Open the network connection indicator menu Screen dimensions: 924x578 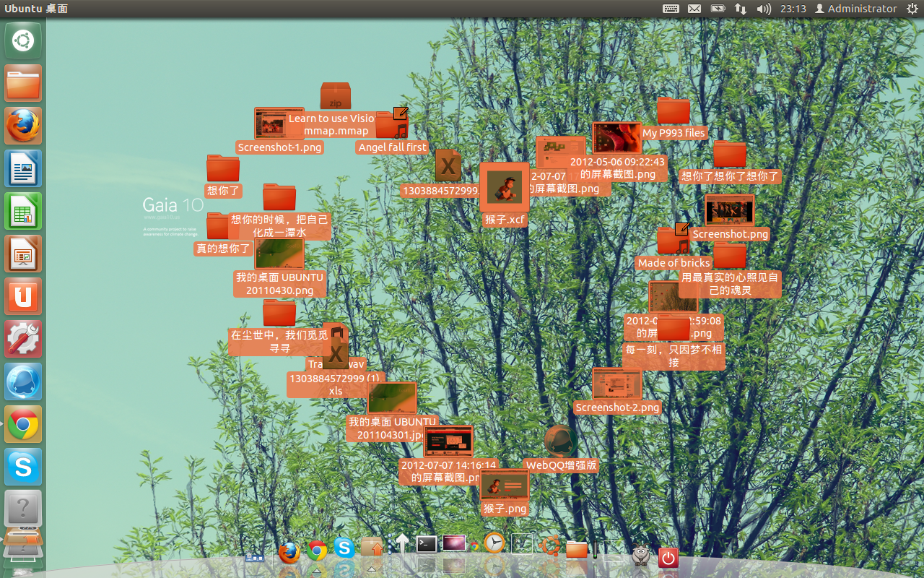[x=741, y=9]
